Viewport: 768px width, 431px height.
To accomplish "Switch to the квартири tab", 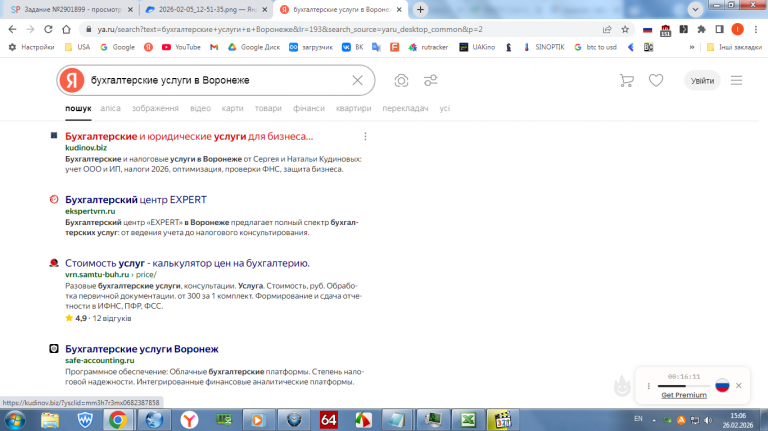I will pos(353,108).
